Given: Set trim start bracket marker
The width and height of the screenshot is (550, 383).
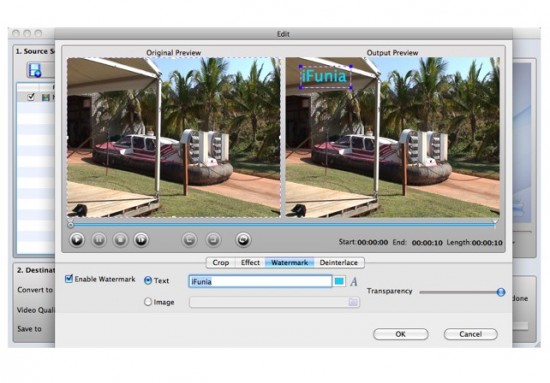Looking at the screenshot, I should point(189,240).
